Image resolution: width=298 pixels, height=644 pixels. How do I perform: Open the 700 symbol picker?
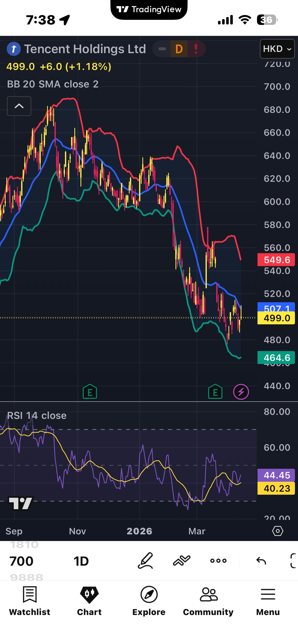(x=22, y=561)
